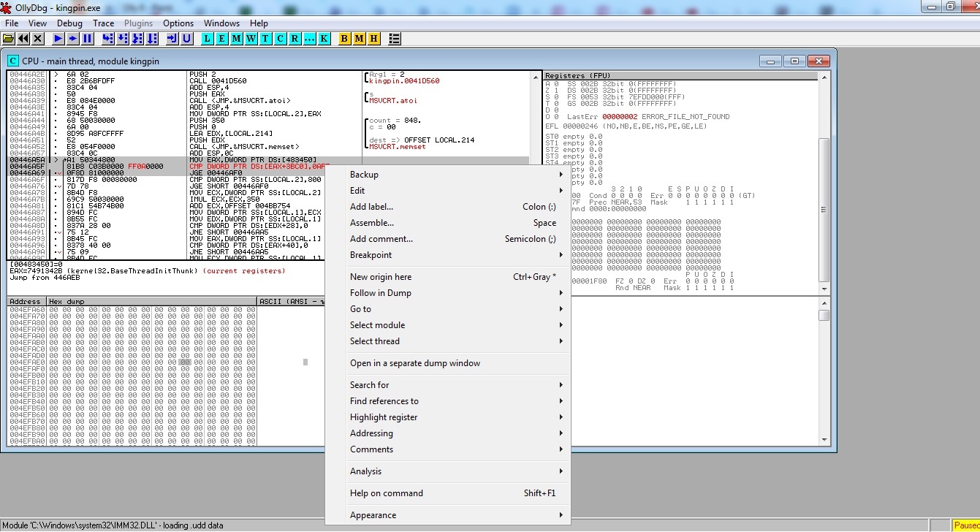Click the Trace into toolbar icon
The image size is (980, 532).
pyautogui.click(x=137, y=38)
